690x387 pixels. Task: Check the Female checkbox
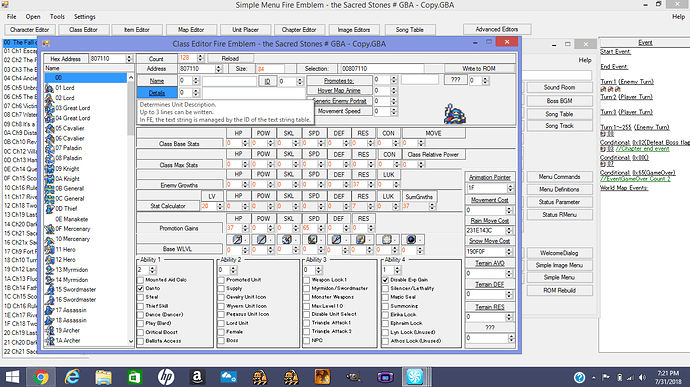point(221,332)
